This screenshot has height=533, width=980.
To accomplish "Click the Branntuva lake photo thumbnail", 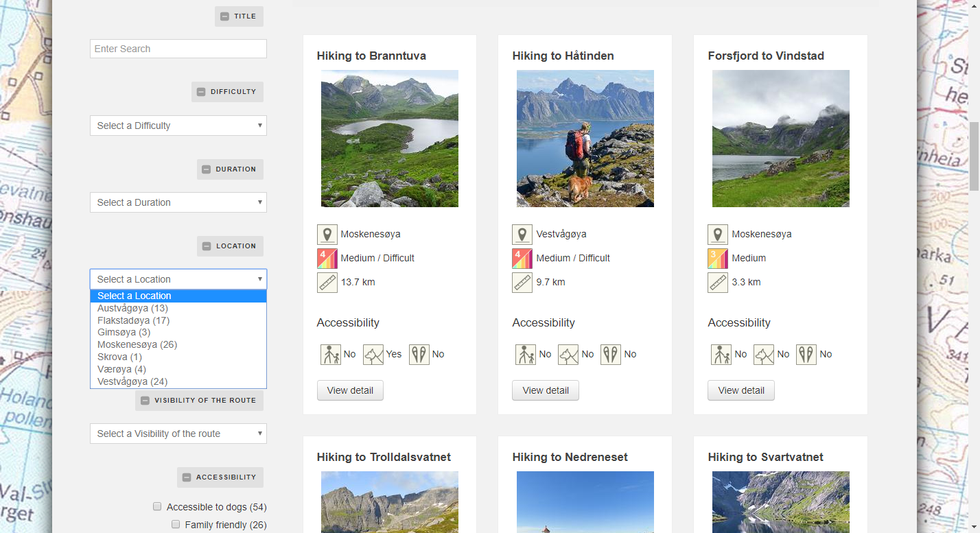I will [x=390, y=139].
